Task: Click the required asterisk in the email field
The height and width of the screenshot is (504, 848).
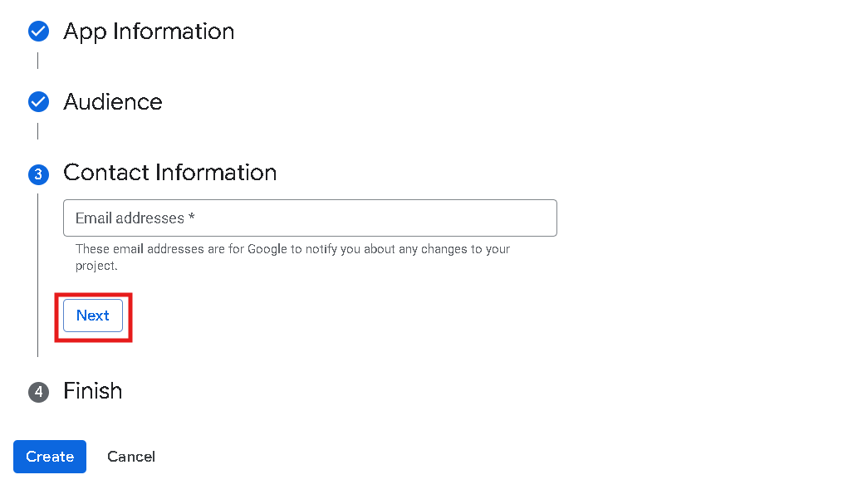Action: point(192,218)
